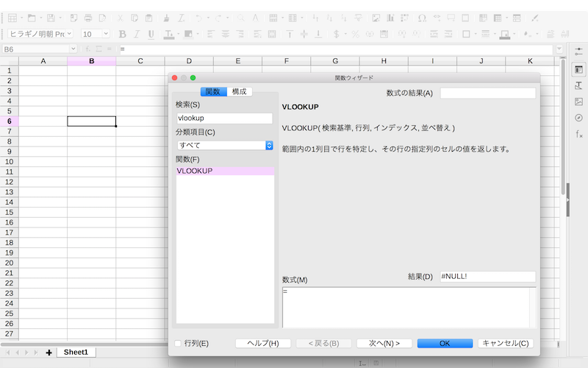The image size is (588, 368).
Task: Select the Sheet1 sheet tab
Action: (76, 353)
